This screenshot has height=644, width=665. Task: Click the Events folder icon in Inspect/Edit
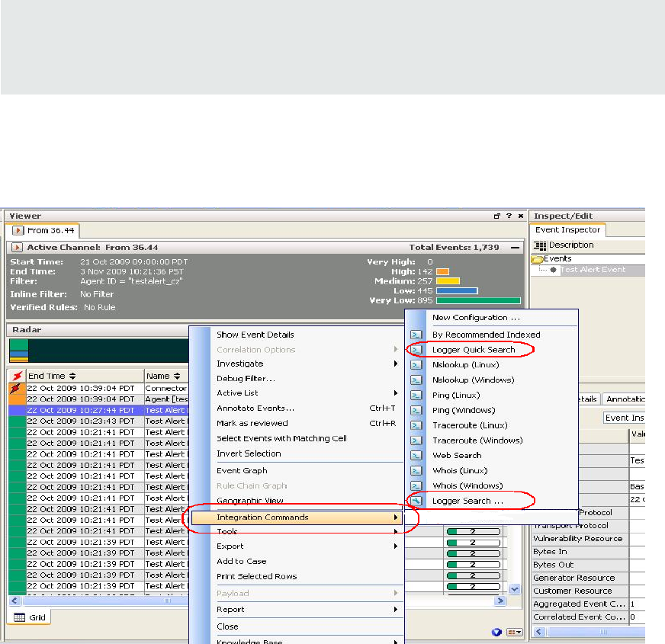[538, 259]
